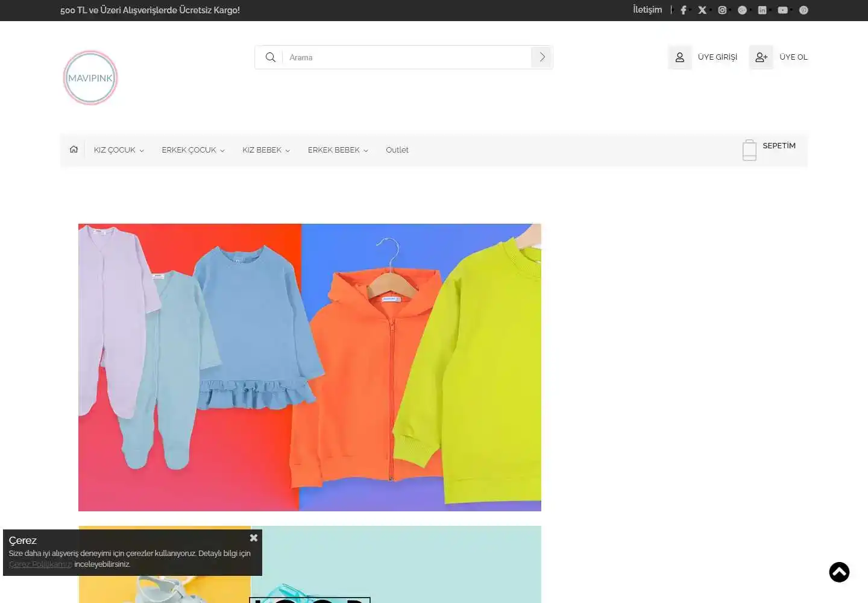Expand the KIZ ÇOCUK menu
Viewport: 868px width, 603px height.
[119, 150]
